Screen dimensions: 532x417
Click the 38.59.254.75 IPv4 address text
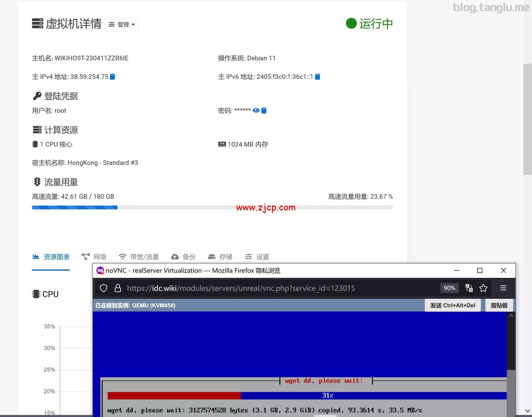coord(89,77)
